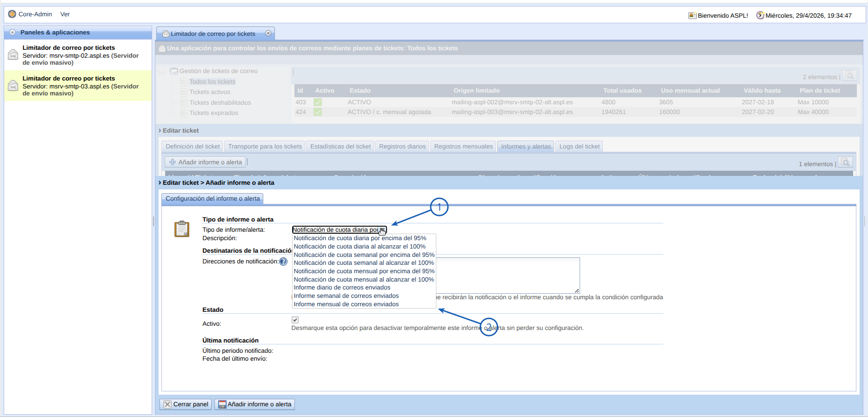The image size is (868, 417).
Task: Close the Limitador de correo por tickets tab
Action: tap(268, 34)
